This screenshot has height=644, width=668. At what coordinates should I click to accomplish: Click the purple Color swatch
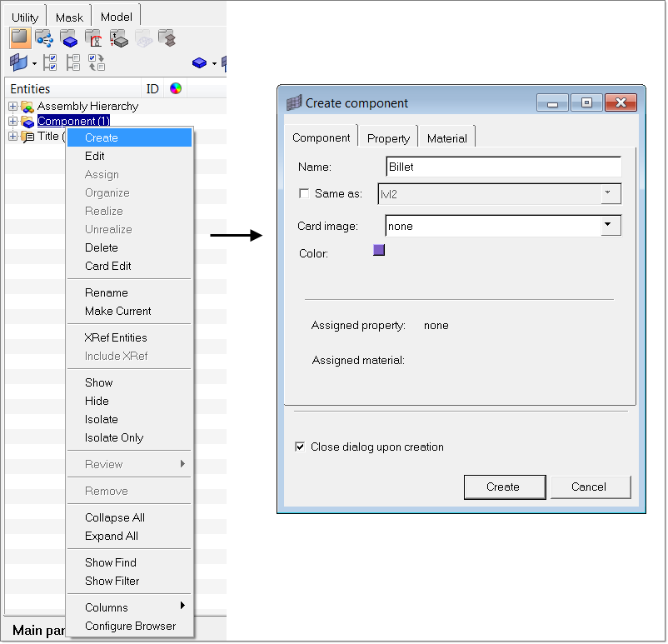click(x=379, y=249)
